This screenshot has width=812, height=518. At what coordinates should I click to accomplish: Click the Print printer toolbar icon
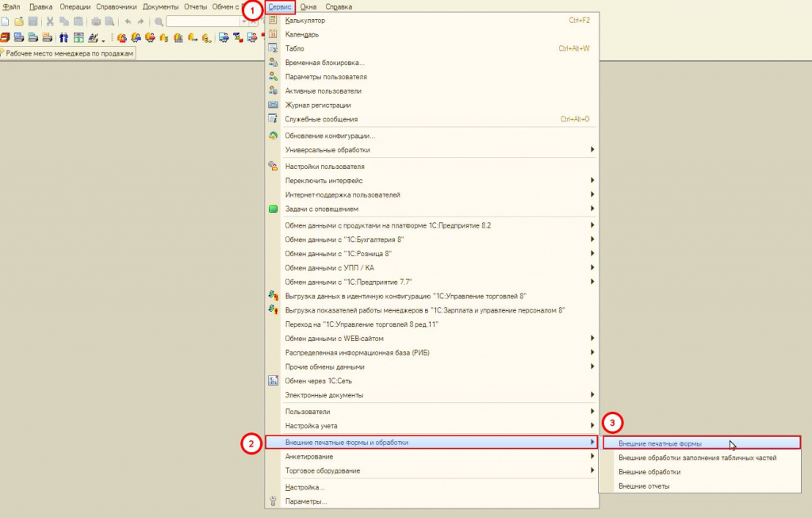[x=96, y=21]
